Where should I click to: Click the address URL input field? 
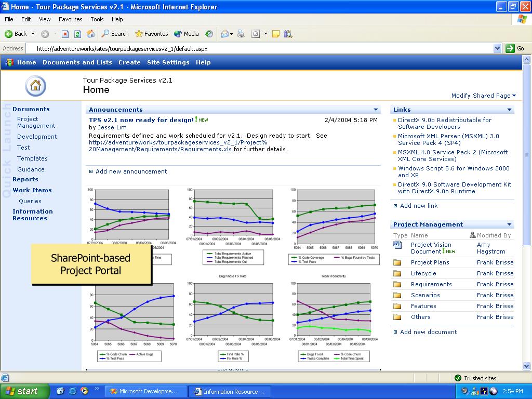coord(259,48)
